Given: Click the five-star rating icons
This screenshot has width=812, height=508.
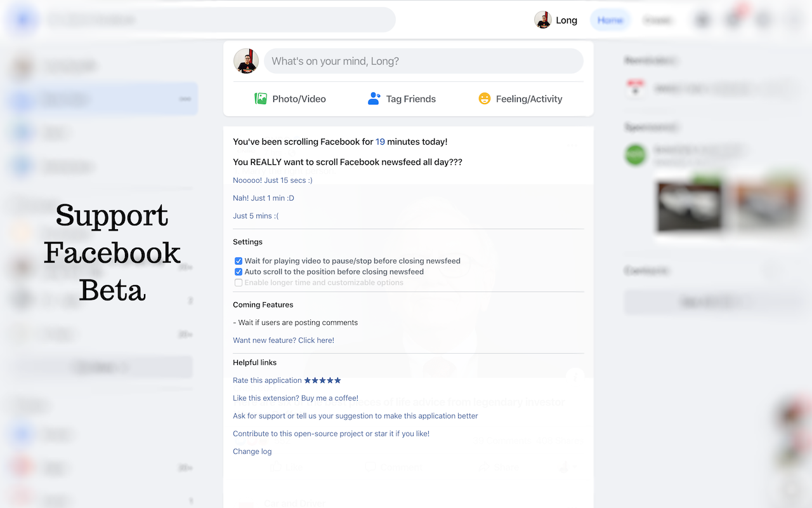Looking at the screenshot, I should pos(323,380).
